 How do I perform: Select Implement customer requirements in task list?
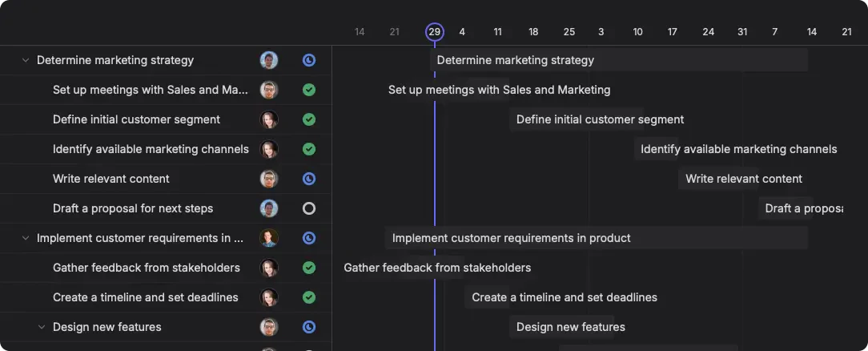[x=140, y=238]
